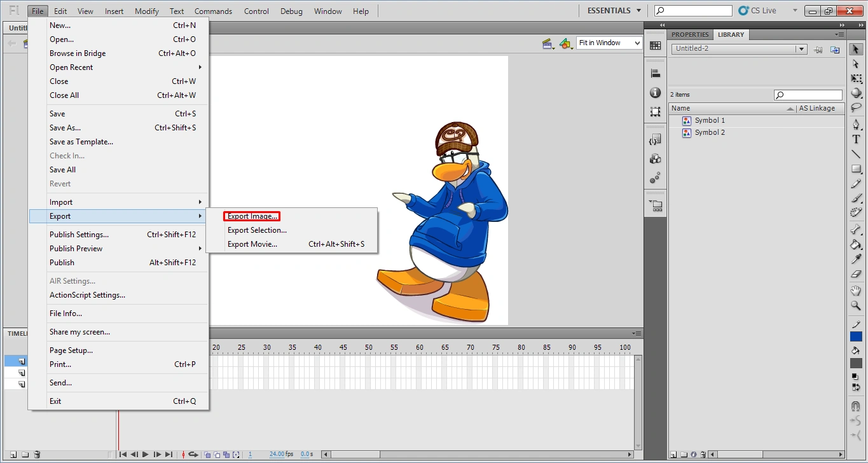Open the Motion Presets panel icon
Viewport: 868px width, 463px height.
pyautogui.click(x=655, y=178)
